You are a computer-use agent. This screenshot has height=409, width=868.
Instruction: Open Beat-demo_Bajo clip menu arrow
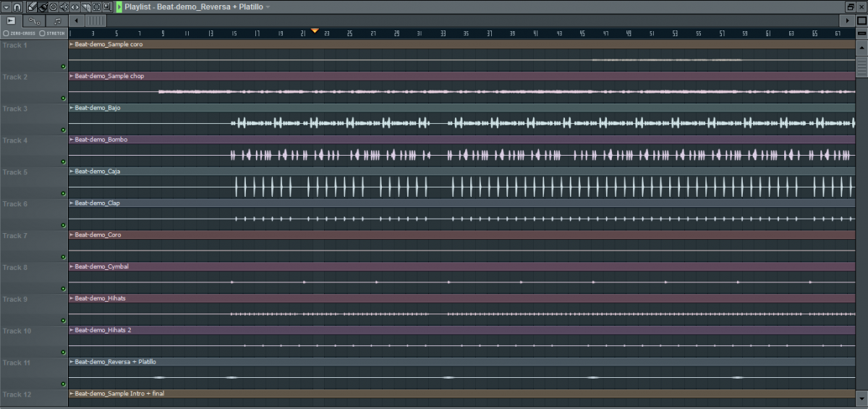(72, 108)
